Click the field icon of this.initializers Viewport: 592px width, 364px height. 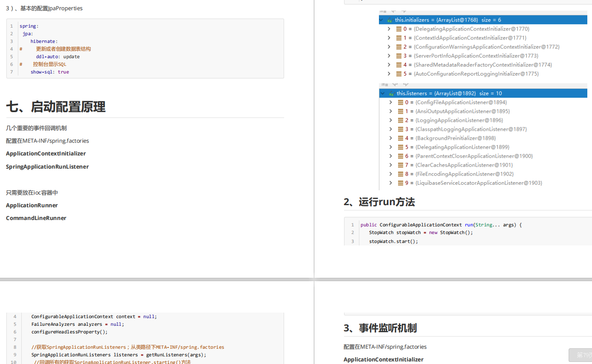[x=390, y=20]
